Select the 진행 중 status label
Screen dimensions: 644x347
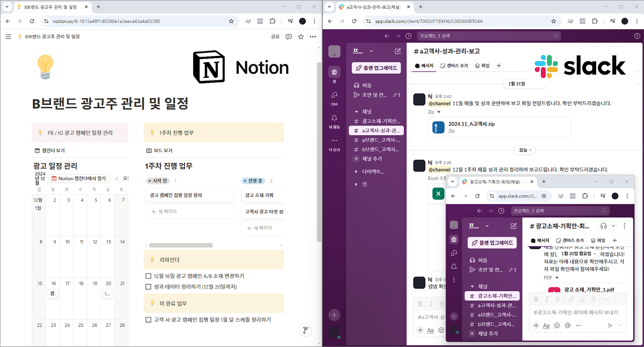(253, 181)
